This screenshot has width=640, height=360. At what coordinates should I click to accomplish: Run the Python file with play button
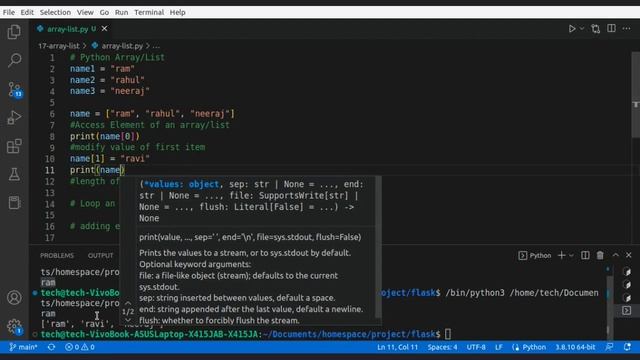(x=572, y=29)
